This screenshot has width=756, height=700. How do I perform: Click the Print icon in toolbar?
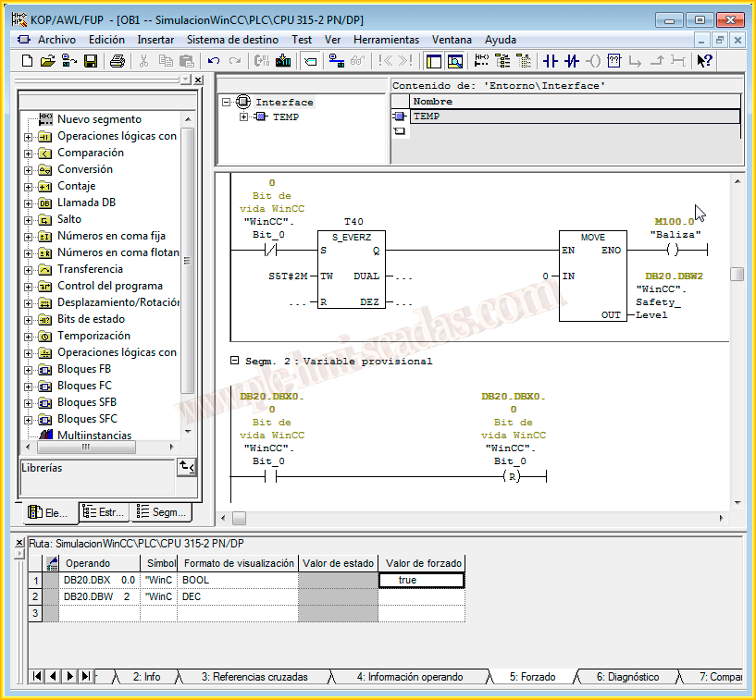click(x=118, y=61)
